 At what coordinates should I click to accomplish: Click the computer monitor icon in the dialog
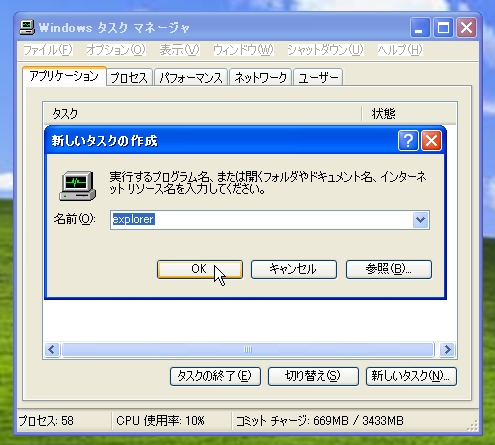pos(78,186)
